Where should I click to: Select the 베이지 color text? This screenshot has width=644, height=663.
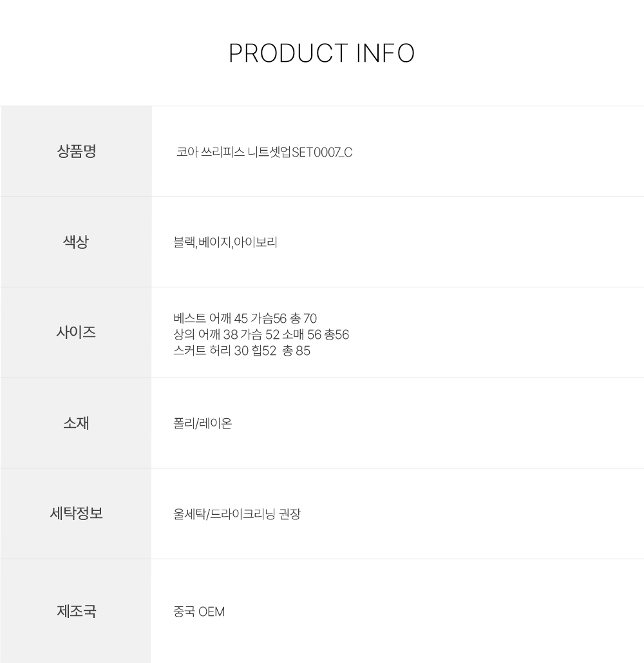click(x=214, y=243)
